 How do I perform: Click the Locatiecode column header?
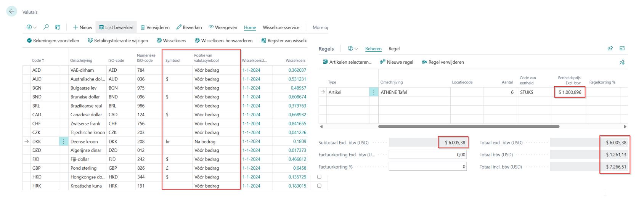462,82
